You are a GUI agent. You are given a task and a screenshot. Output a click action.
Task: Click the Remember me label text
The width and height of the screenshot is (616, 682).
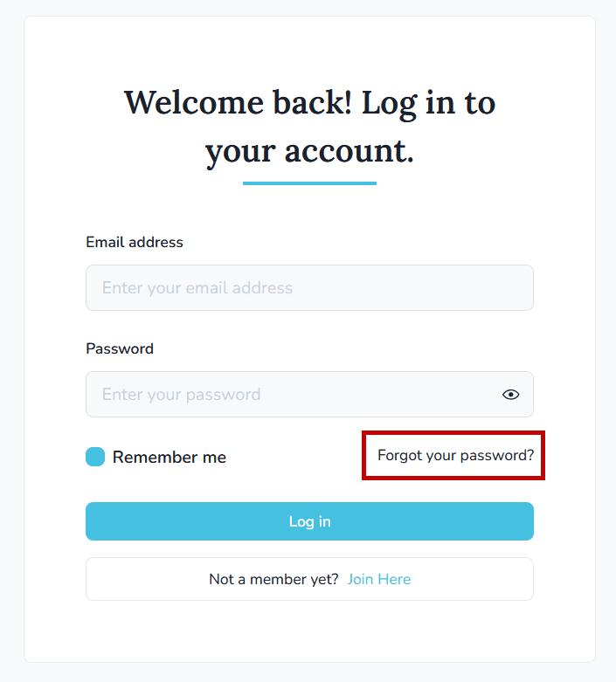169,457
